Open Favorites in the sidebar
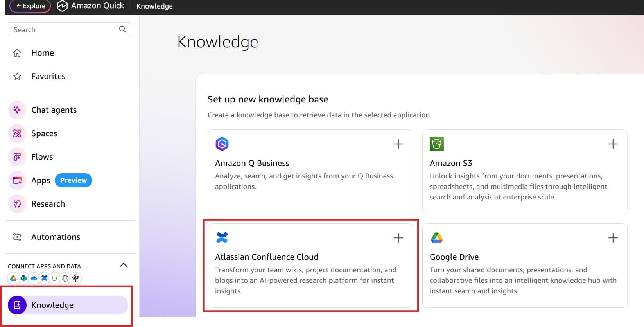Viewport: 644px width, 327px height. pyautogui.click(x=48, y=76)
